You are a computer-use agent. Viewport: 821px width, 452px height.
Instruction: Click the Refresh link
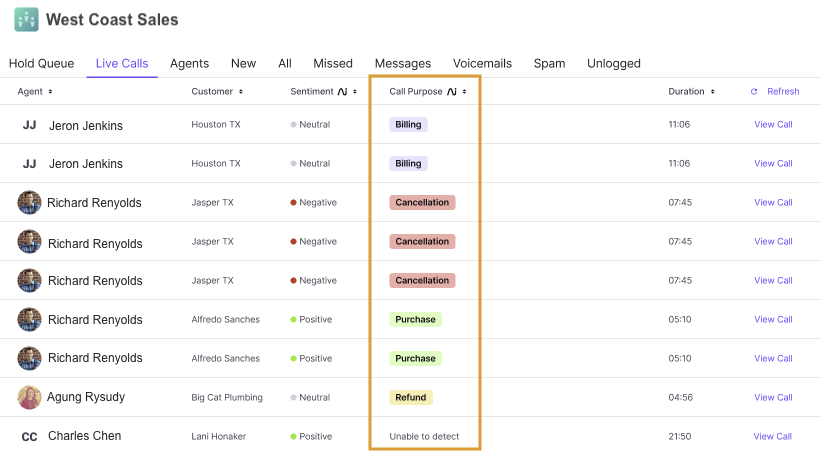pyautogui.click(x=783, y=92)
